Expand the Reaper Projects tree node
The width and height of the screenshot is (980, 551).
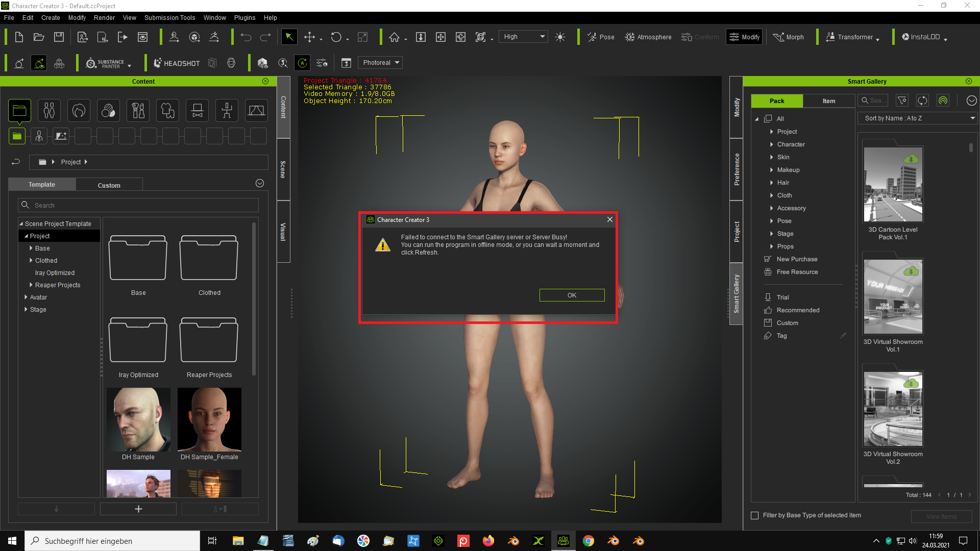[x=31, y=285]
